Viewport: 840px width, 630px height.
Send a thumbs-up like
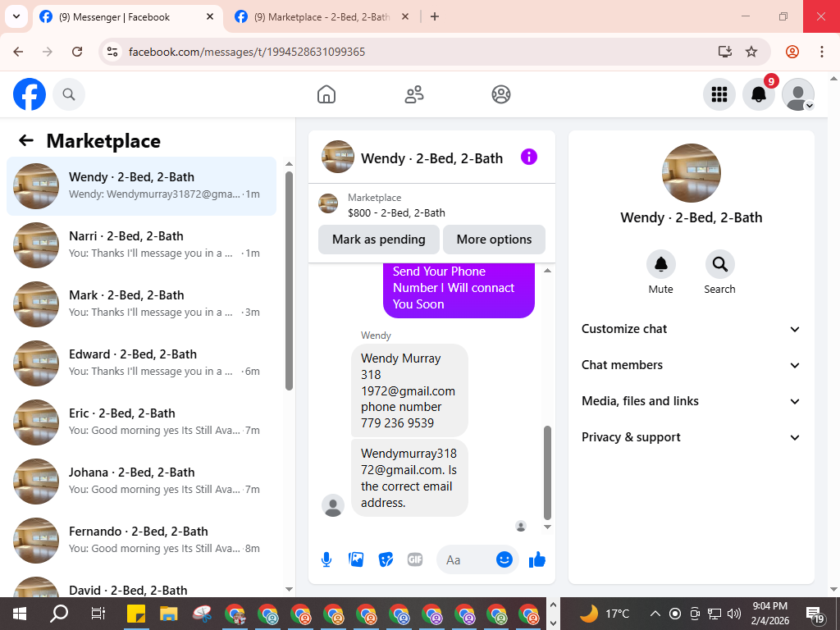point(536,559)
